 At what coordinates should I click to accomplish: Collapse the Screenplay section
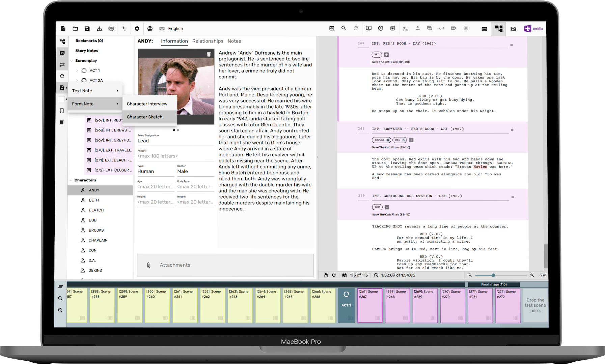[71, 60]
